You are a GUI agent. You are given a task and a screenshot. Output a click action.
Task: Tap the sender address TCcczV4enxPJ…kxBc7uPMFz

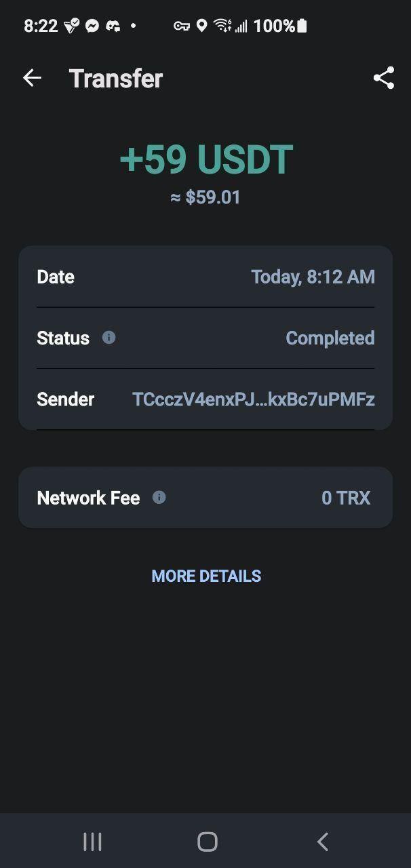(253, 399)
